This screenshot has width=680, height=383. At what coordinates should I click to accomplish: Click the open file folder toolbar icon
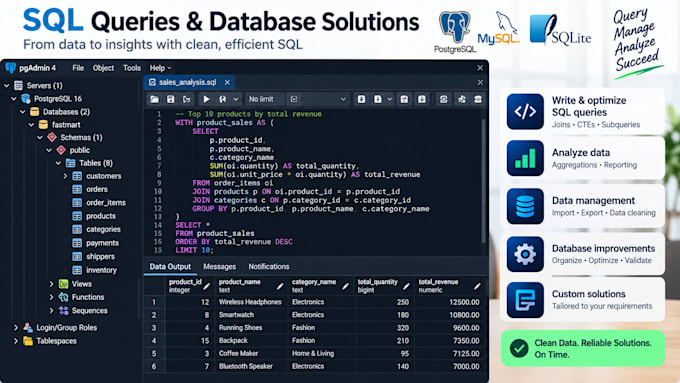pyautogui.click(x=154, y=99)
